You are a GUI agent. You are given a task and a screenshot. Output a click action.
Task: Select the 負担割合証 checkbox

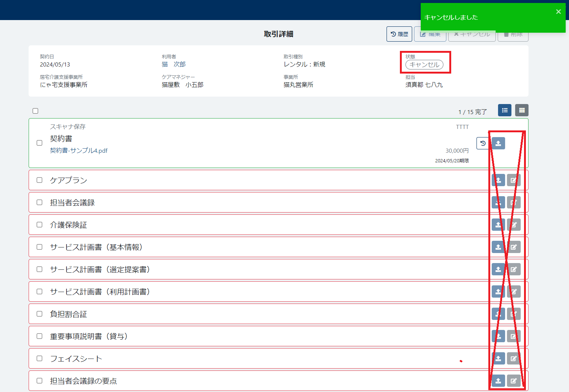tap(39, 314)
